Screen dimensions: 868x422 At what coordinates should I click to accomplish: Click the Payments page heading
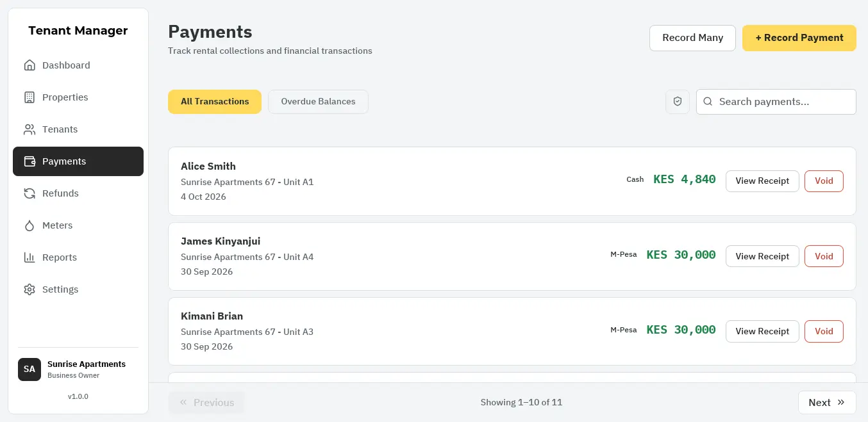pyautogui.click(x=210, y=31)
